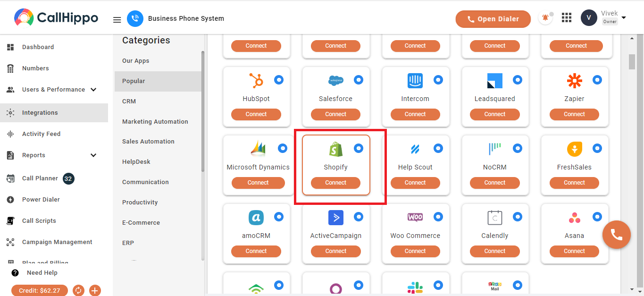Click the Credit: $62.27 button
The image size is (644, 296).
40,290
